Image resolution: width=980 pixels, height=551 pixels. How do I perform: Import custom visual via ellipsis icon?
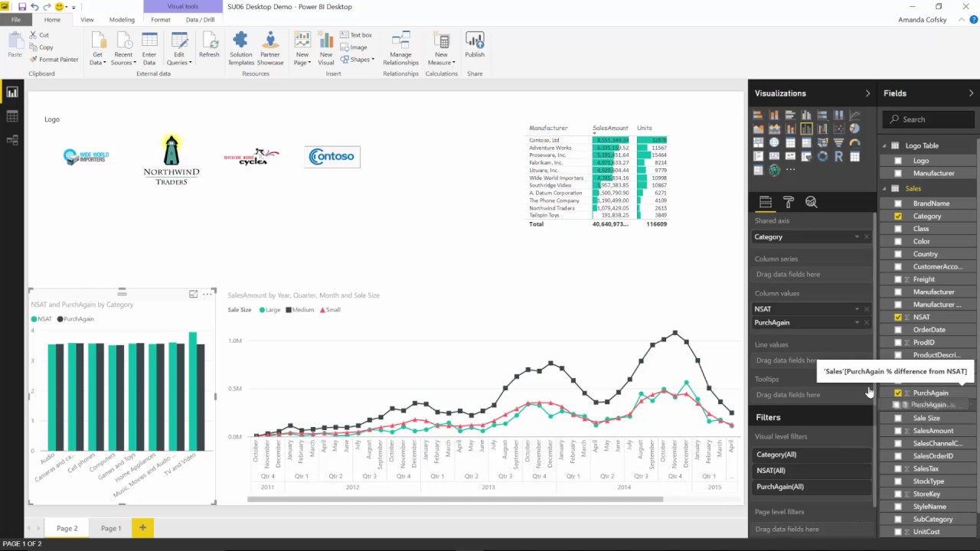point(790,169)
